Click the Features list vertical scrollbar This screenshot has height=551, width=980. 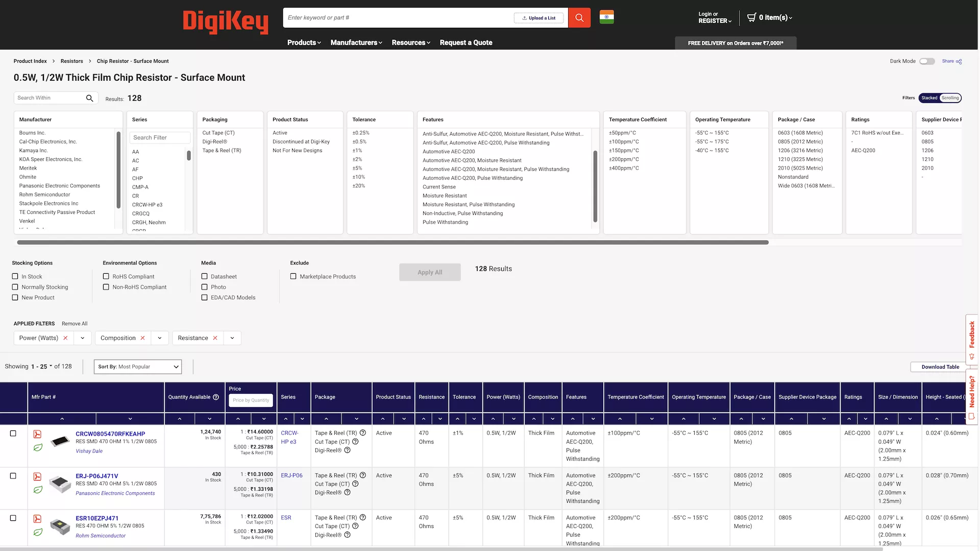click(595, 186)
